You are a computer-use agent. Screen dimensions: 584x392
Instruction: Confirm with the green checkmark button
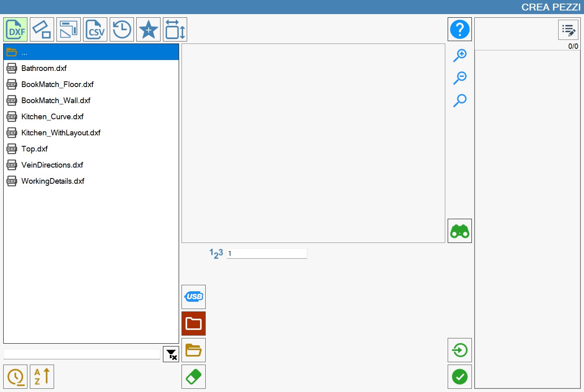pos(460,377)
